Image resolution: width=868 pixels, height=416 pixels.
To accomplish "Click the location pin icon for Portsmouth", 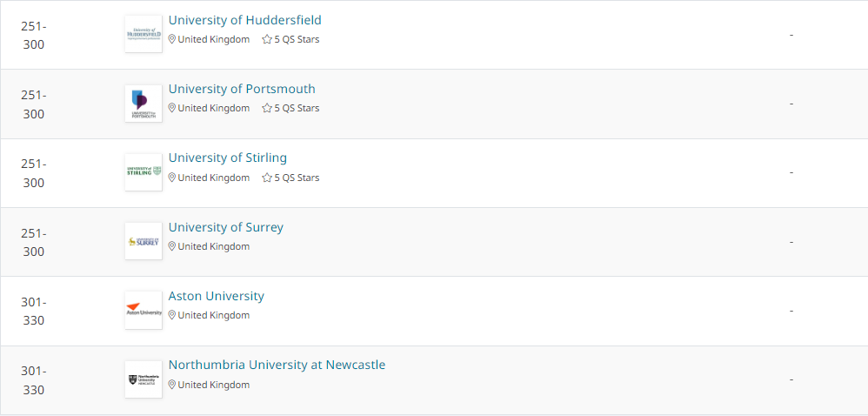I will [x=172, y=108].
